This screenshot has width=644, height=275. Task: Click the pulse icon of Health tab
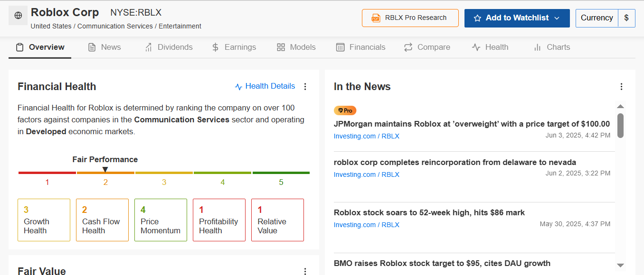tap(476, 47)
